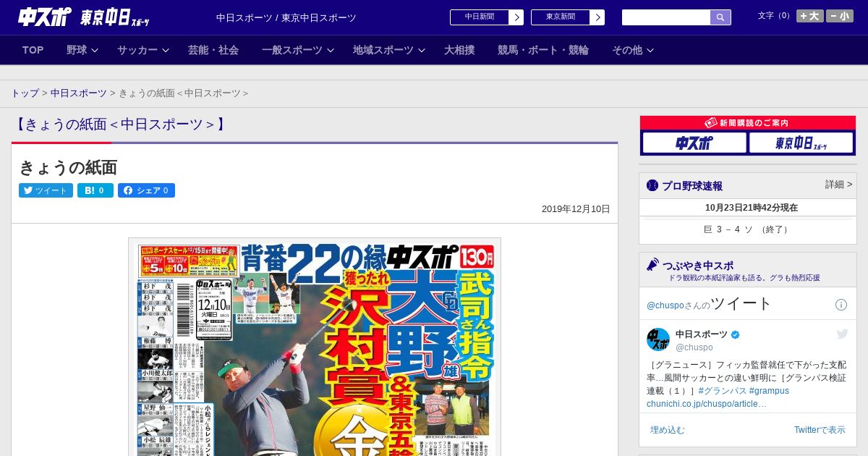Expand the 地域スポーツ menu

(x=389, y=50)
